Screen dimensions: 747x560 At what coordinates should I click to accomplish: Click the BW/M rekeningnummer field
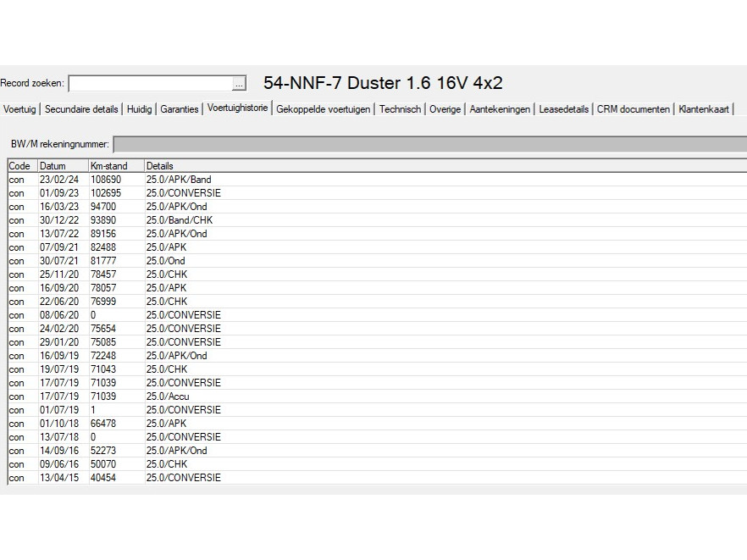(429, 144)
